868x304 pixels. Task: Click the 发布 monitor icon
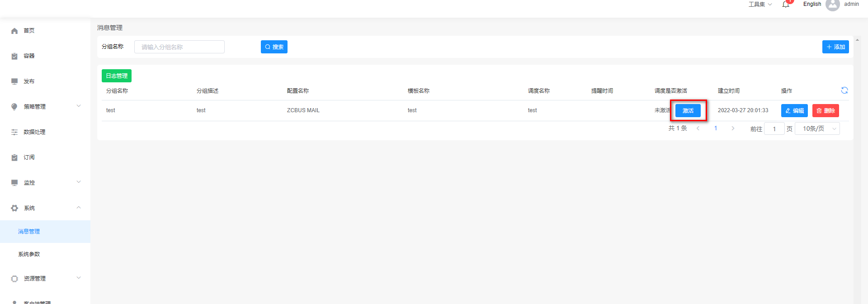tap(14, 81)
